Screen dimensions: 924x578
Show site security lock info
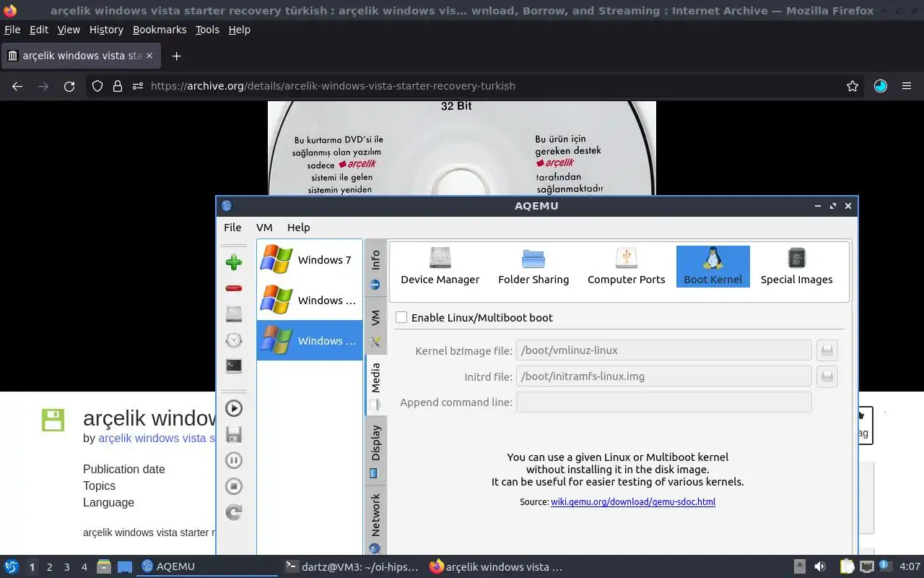tap(118, 86)
